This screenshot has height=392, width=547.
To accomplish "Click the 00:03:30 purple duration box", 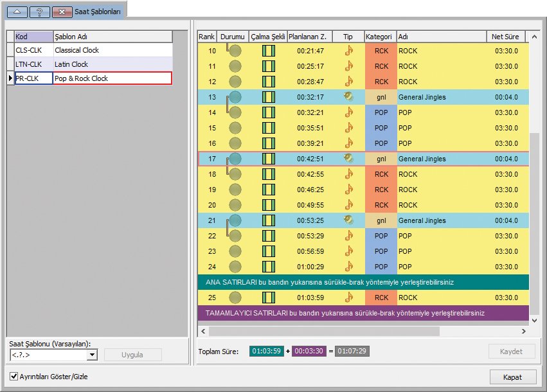I will (x=309, y=352).
